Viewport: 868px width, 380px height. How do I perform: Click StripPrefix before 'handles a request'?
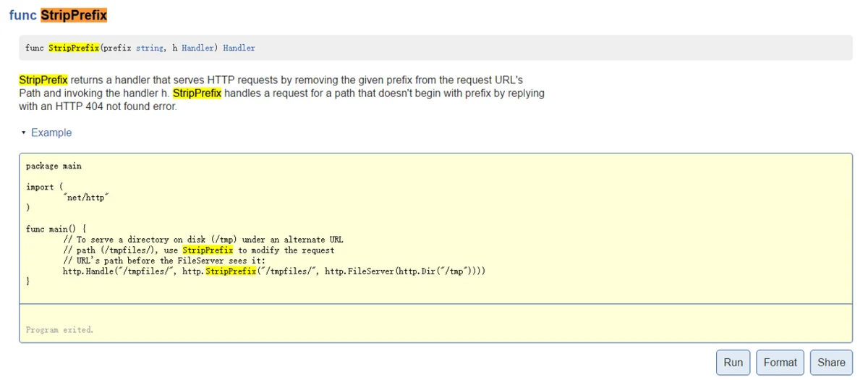197,93
